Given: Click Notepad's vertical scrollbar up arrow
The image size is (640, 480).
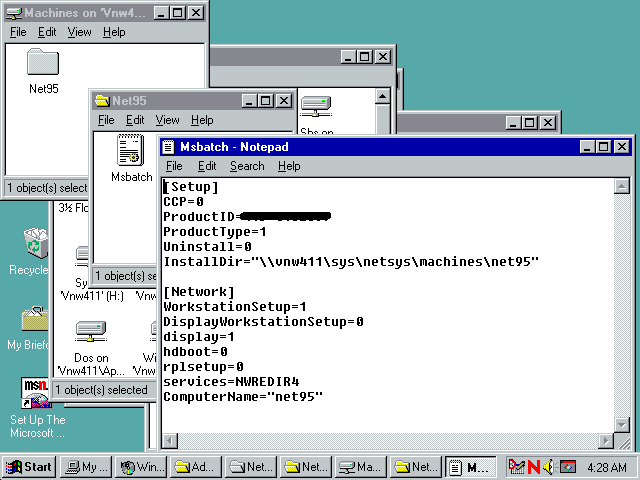Looking at the screenshot, I should coord(622,187).
